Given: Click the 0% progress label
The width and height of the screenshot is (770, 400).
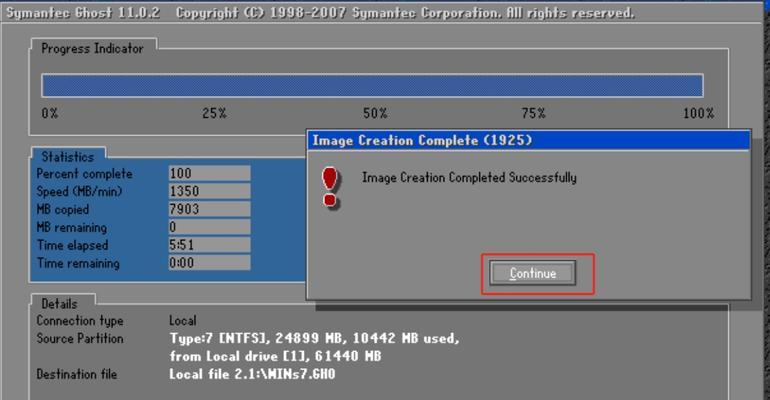Looking at the screenshot, I should point(50,113).
